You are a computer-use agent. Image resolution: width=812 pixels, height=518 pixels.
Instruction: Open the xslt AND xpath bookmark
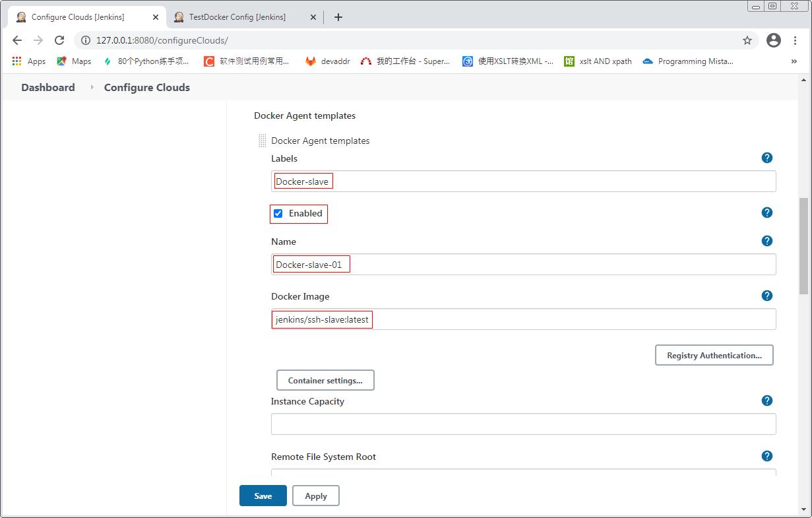tap(598, 61)
